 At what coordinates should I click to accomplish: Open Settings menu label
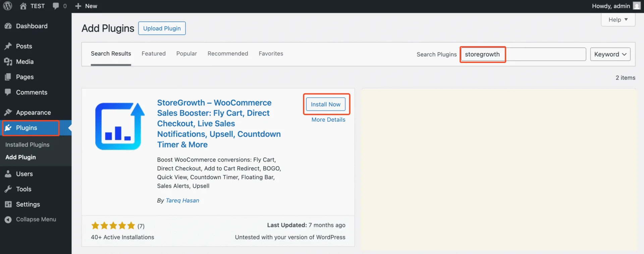pos(28,204)
